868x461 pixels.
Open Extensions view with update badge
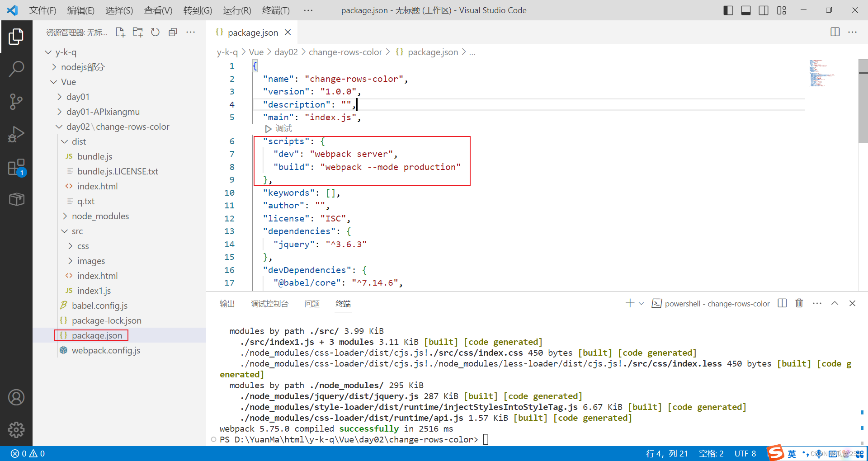(16, 167)
